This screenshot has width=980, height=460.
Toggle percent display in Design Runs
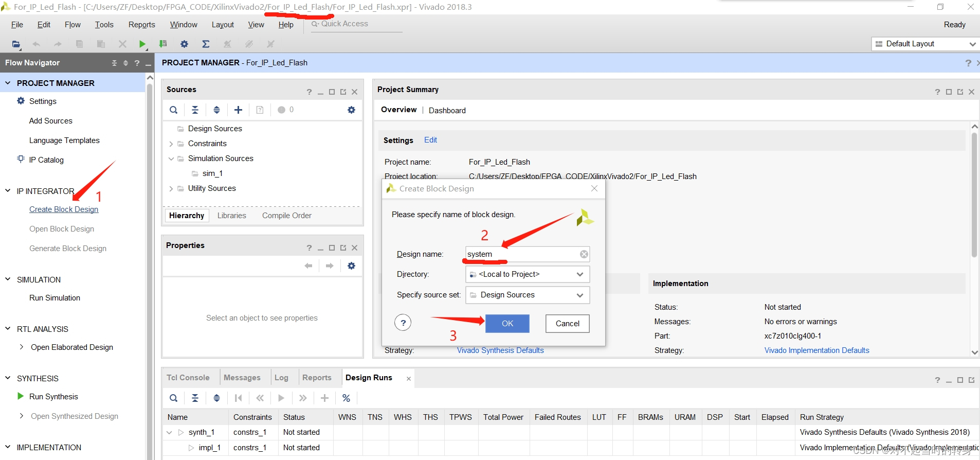[346, 398]
